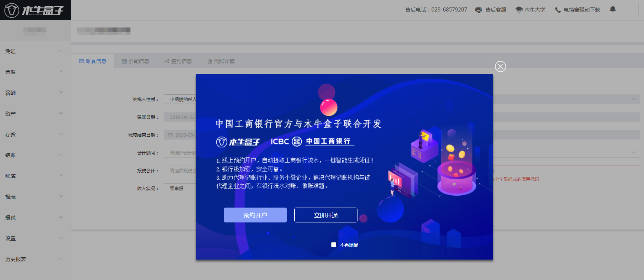Expand the 报税 sidebar menu

click(35, 218)
